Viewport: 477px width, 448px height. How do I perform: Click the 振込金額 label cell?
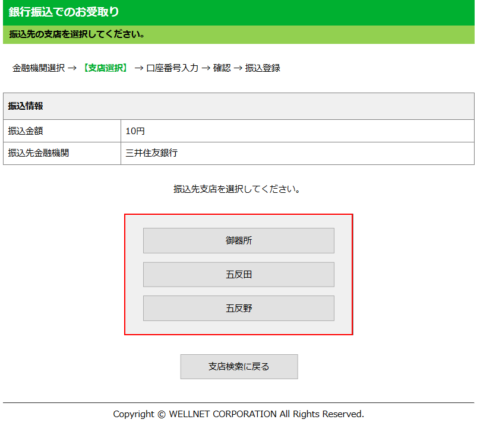(x=26, y=131)
